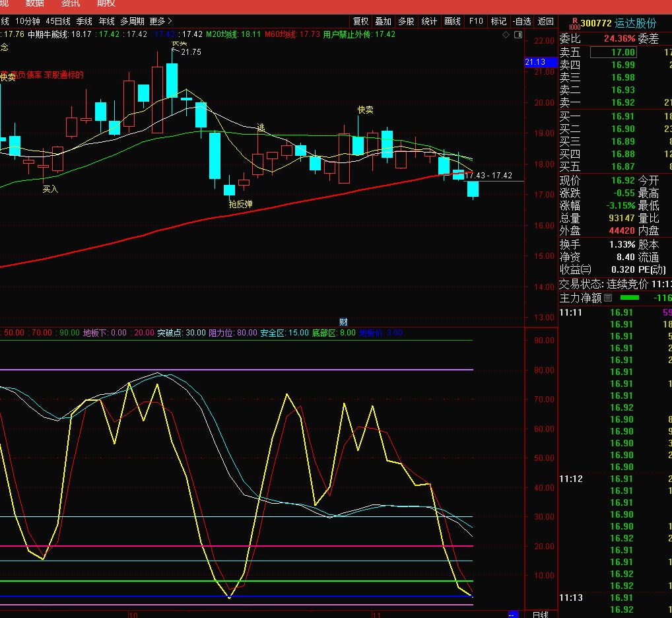The image size is (672, 618).
Task: Click the 安全区: 15.00 indicator label
Action: (x=285, y=333)
